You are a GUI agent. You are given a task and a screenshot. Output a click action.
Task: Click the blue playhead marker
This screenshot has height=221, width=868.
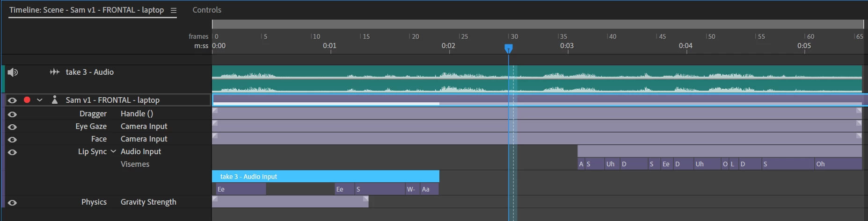click(x=509, y=48)
